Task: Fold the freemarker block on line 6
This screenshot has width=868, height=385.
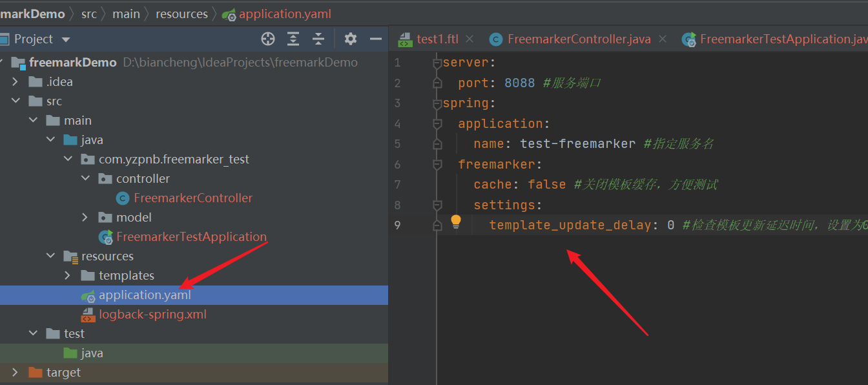Action: pos(437,165)
